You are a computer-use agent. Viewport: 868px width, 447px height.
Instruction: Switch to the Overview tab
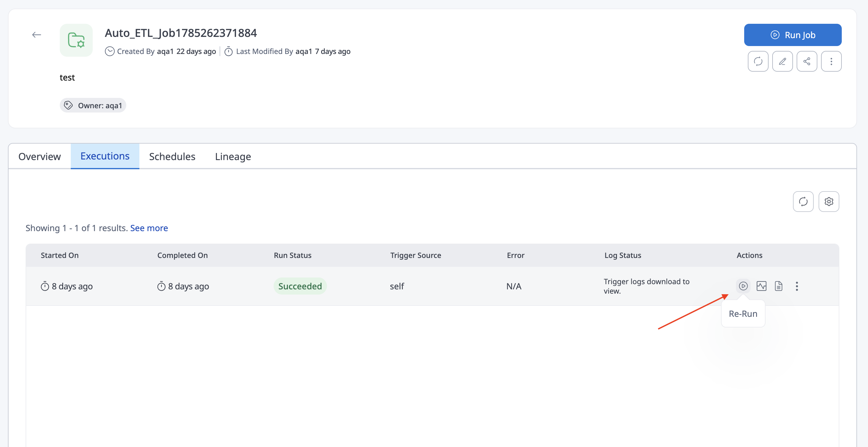click(x=39, y=156)
